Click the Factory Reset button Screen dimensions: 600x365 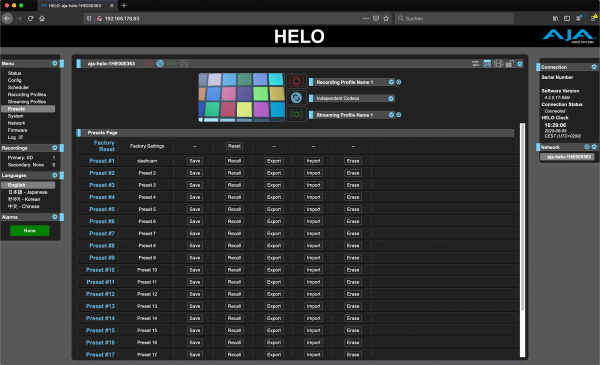[x=234, y=146]
